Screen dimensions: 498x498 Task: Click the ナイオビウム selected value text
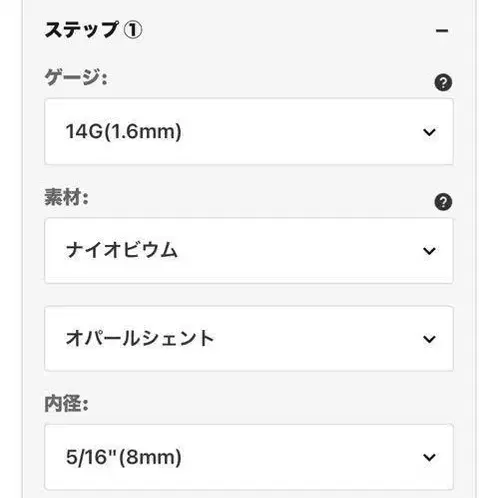coord(121,250)
